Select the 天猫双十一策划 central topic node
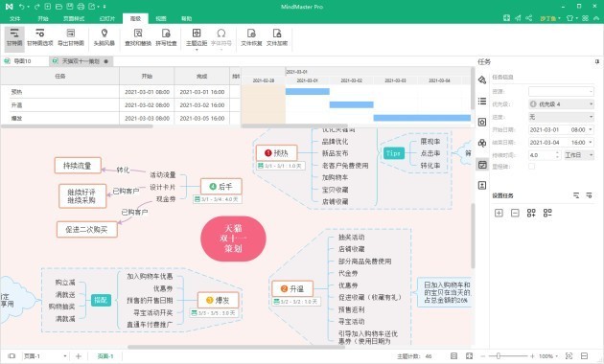 (233, 239)
